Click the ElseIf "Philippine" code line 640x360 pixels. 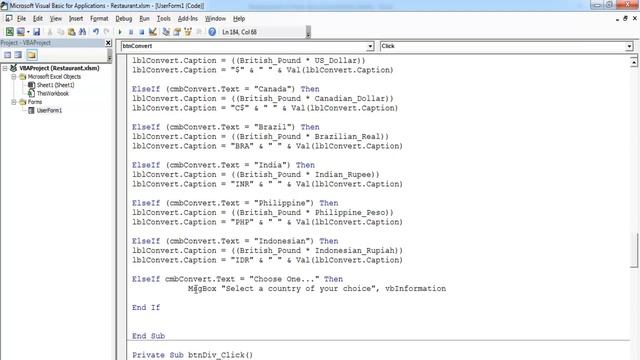click(235, 203)
